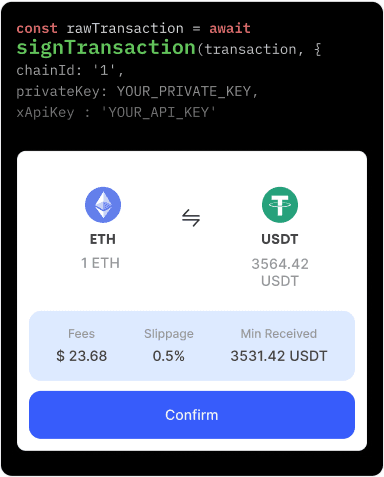
Task: Select the bold USDT token label
Action: click(280, 239)
